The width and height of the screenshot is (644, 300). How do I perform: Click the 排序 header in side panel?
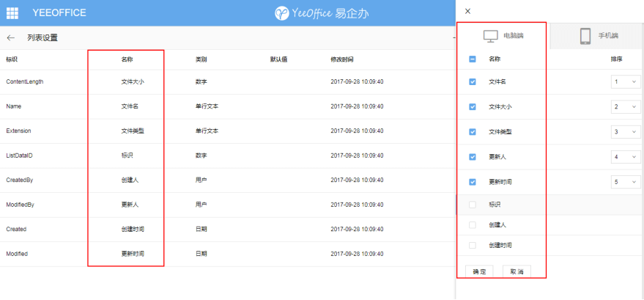[x=616, y=59]
